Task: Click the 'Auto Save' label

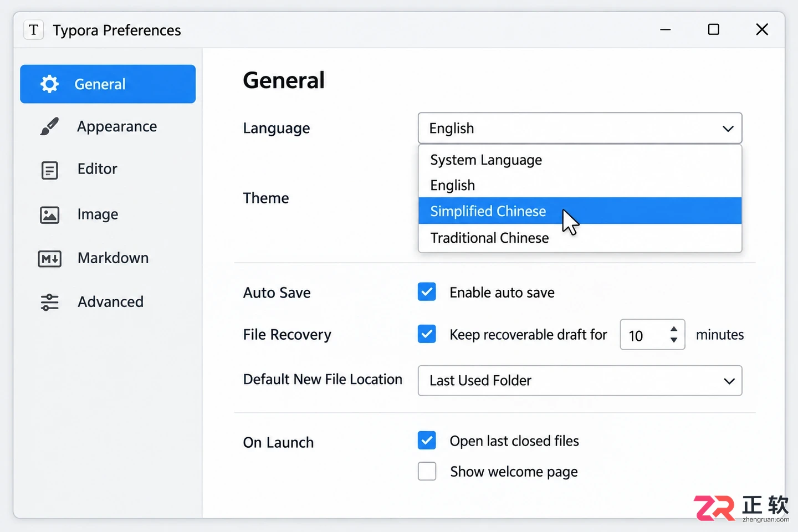Action: tap(277, 293)
